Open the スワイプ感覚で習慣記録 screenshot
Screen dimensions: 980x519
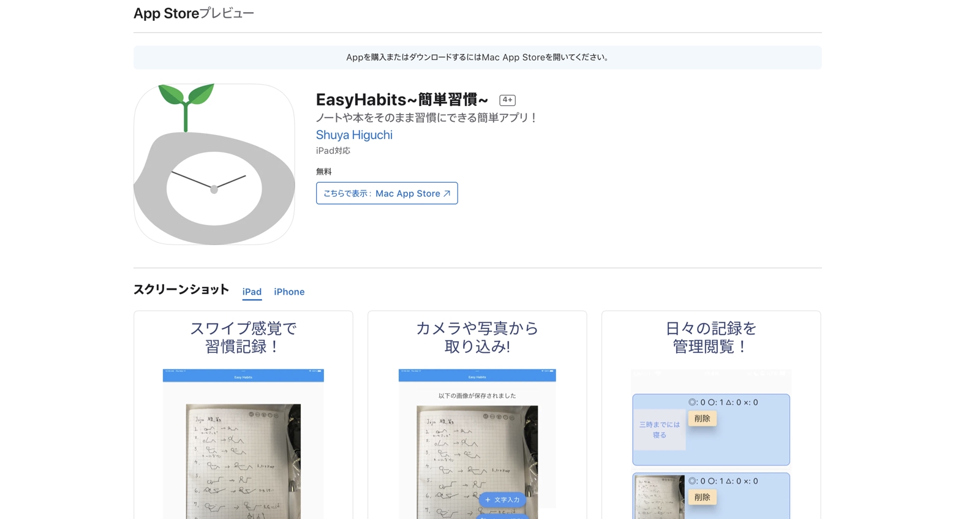(x=243, y=415)
